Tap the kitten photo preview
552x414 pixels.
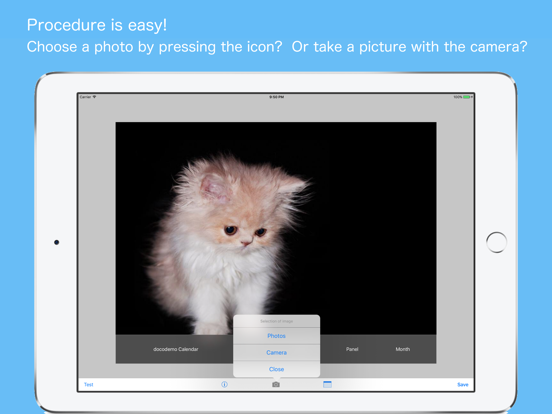[276, 228]
